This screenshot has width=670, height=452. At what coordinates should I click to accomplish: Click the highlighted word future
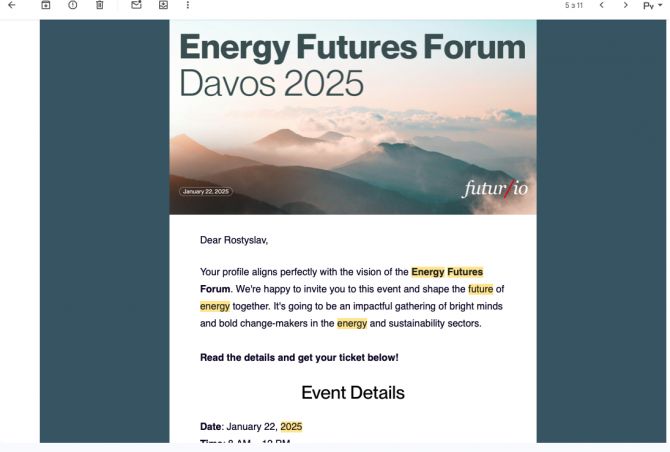[481, 289]
